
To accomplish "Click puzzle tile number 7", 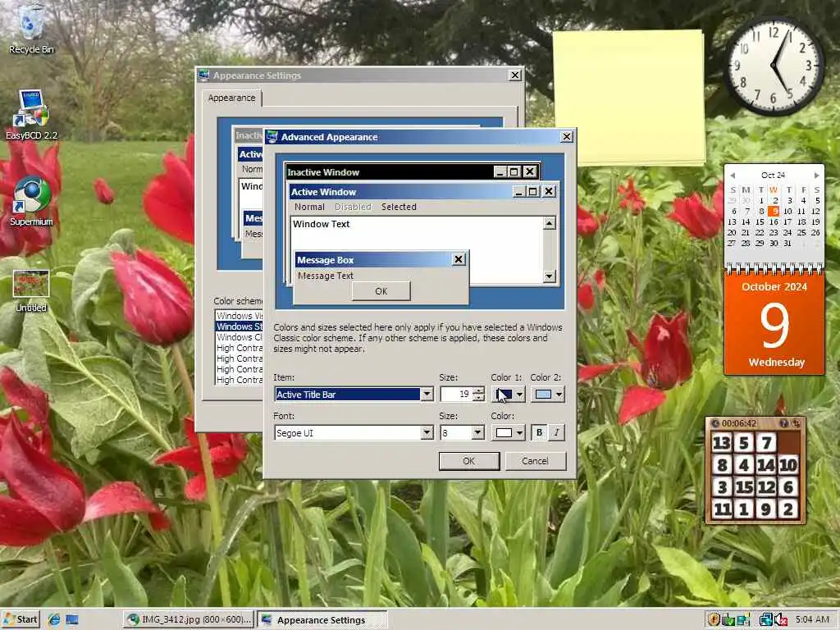I will point(766,443).
